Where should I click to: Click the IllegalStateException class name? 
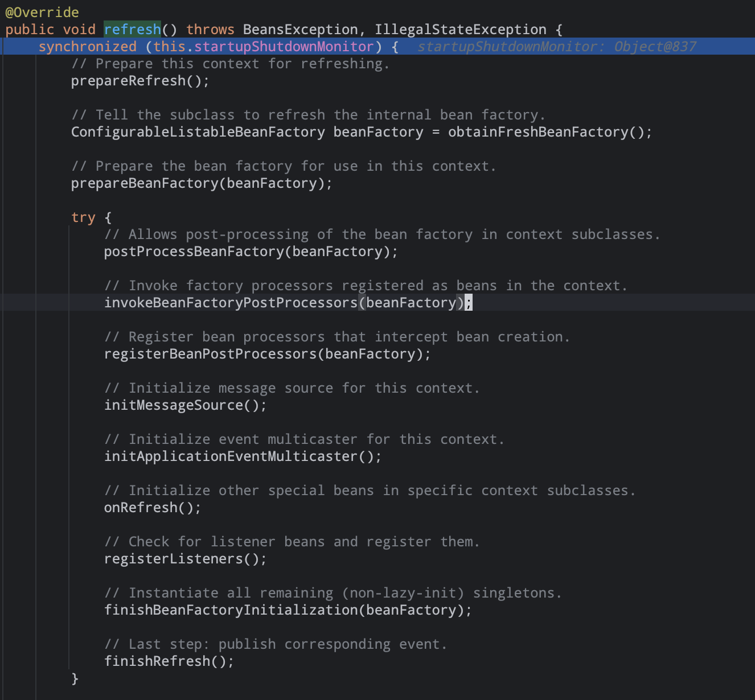coord(460,30)
